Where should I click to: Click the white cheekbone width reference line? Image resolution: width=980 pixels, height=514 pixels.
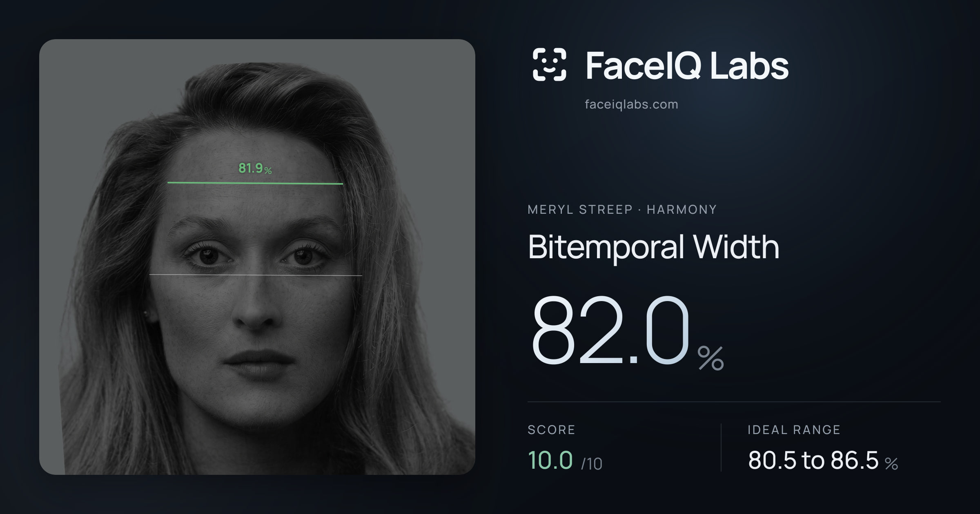tap(256, 275)
